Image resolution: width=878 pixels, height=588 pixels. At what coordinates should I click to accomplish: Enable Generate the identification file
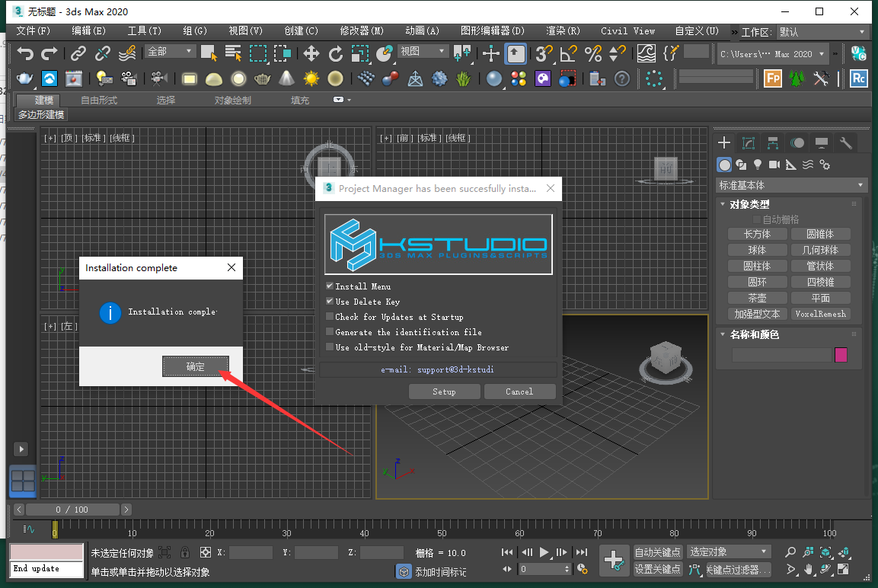pyautogui.click(x=330, y=331)
